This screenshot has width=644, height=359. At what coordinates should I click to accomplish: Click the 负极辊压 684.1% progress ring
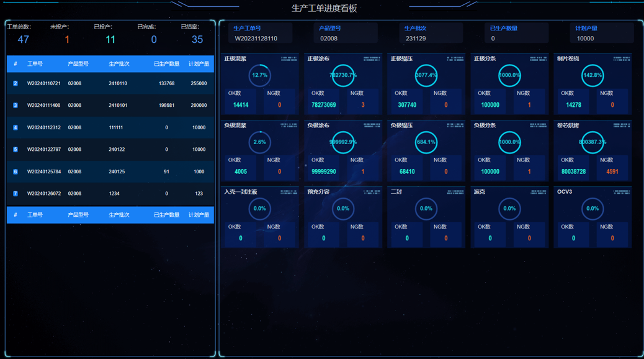tap(426, 142)
